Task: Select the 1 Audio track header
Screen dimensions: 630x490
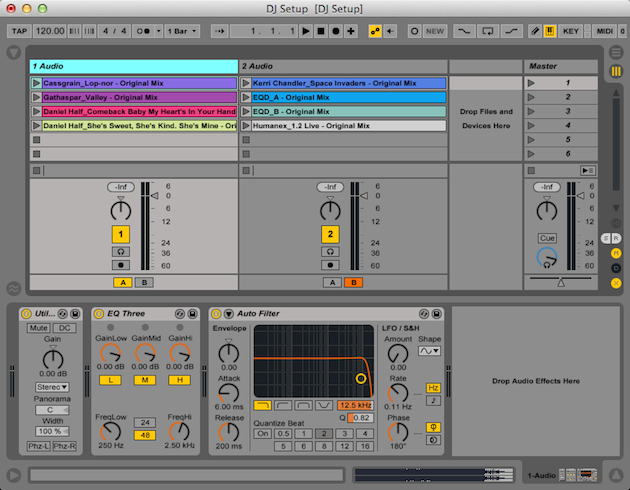Action: pos(134,66)
